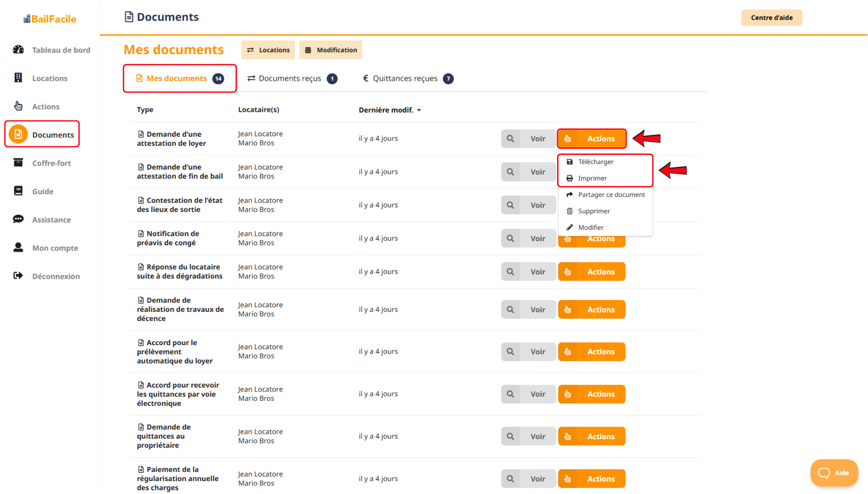
Task: Select Partager ce document menu entry
Action: tap(611, 195)
